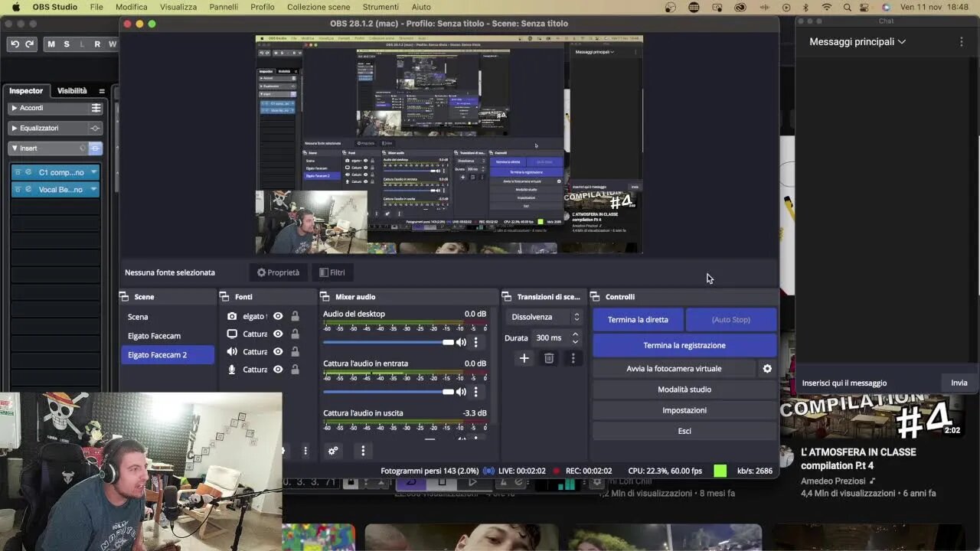Open the Modifica menu
980x551 pixels.
click(x=131, y=7)
